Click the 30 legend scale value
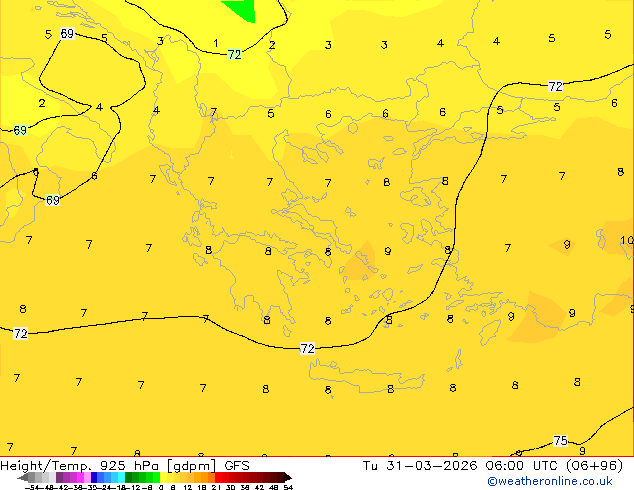This screenshot has width=634, height=490. point(231,487)
